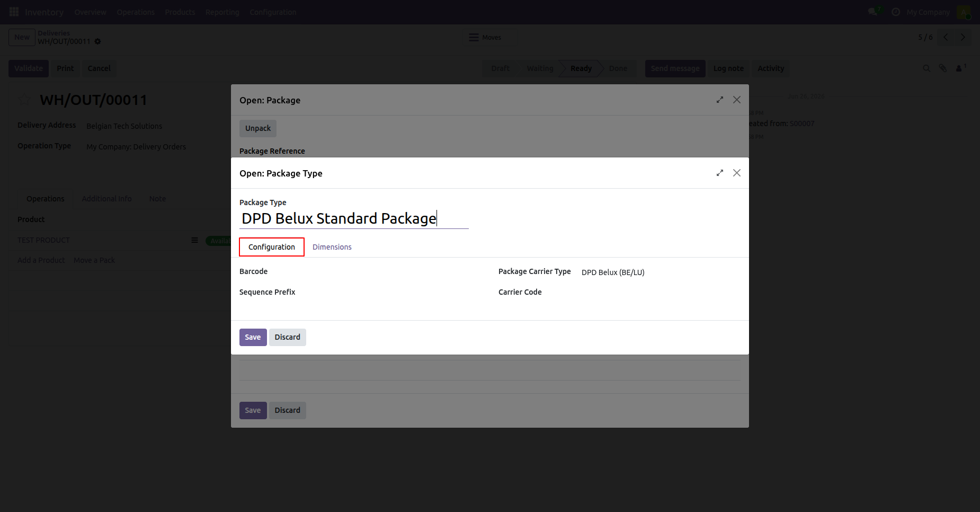
Task: Expand the Open: Package dialog to full screen
Action: coord(720,100)
